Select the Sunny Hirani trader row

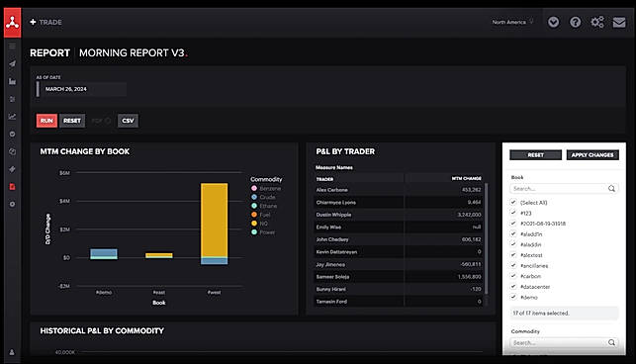coord(399,289)
